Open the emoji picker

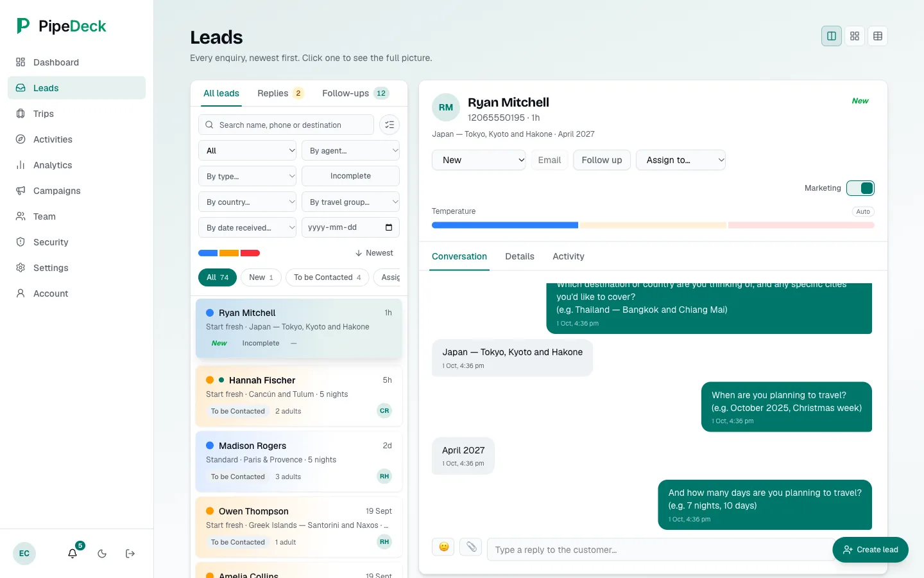tap(443, 547)
